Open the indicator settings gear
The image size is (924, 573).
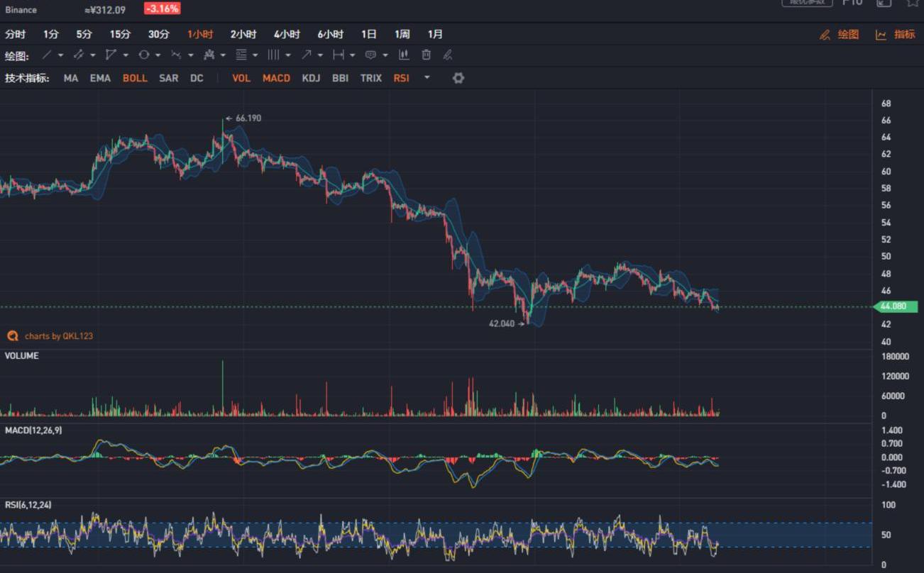[458, 78]
